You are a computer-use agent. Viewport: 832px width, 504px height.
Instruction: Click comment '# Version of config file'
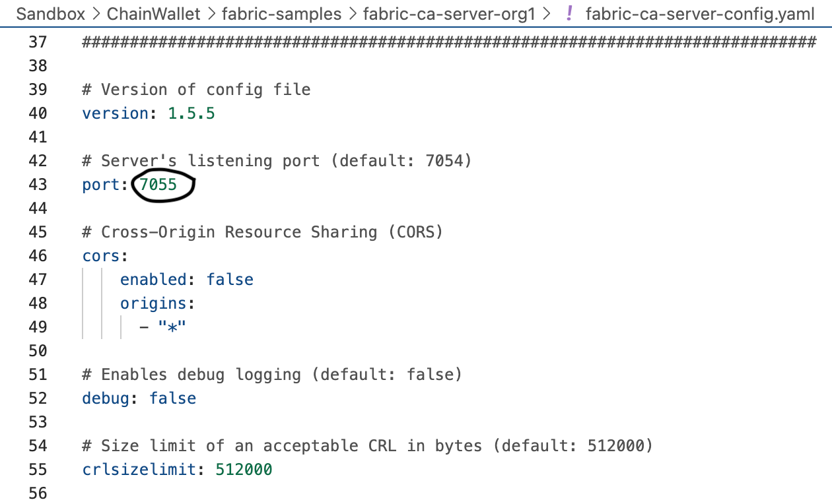point(196,90)
